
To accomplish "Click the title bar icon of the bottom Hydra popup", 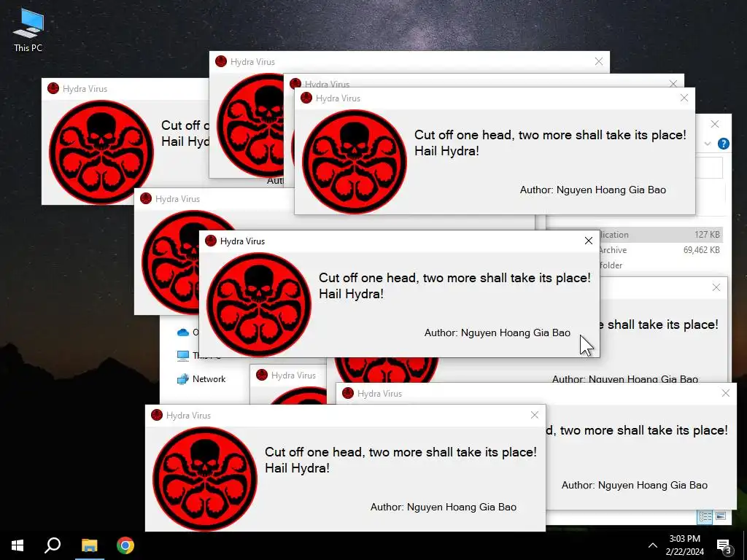I will [157, 415].
